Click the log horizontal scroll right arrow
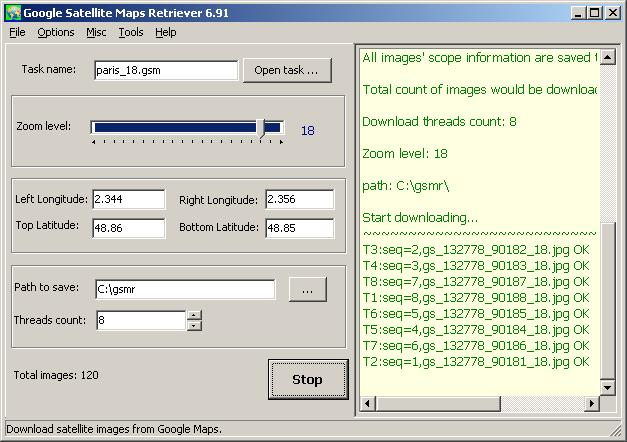 tap(591, 403)
